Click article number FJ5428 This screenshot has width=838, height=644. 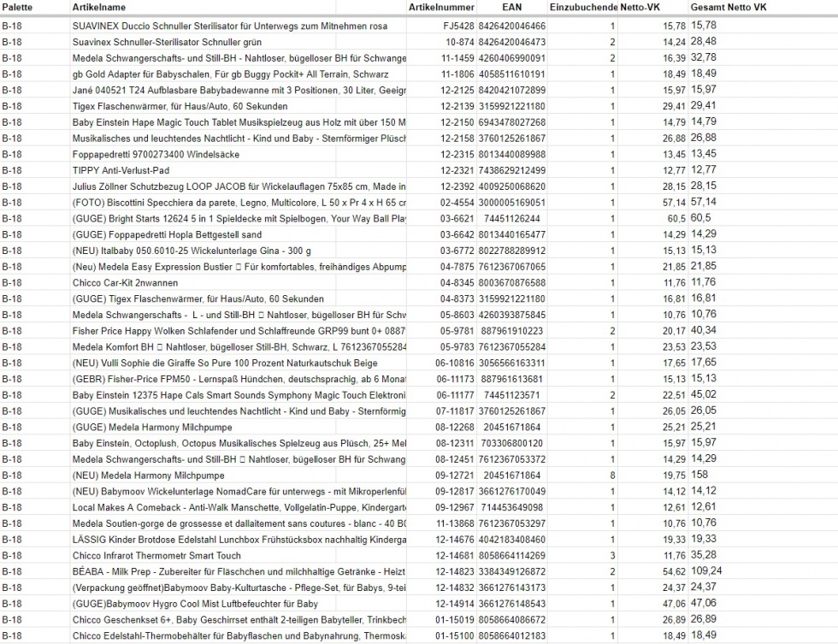click(458, 26)
